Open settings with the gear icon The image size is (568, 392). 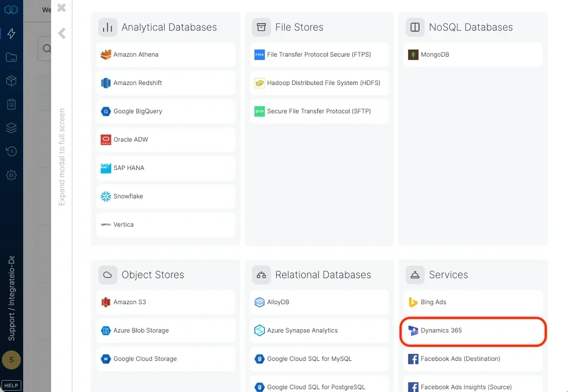coord(11,175)
